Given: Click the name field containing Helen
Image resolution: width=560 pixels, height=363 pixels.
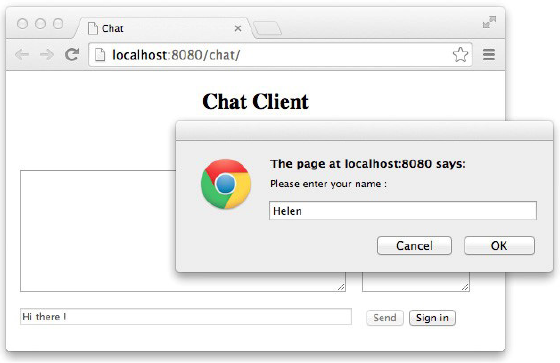Looking at the screenshot, I should click(402, 210).
